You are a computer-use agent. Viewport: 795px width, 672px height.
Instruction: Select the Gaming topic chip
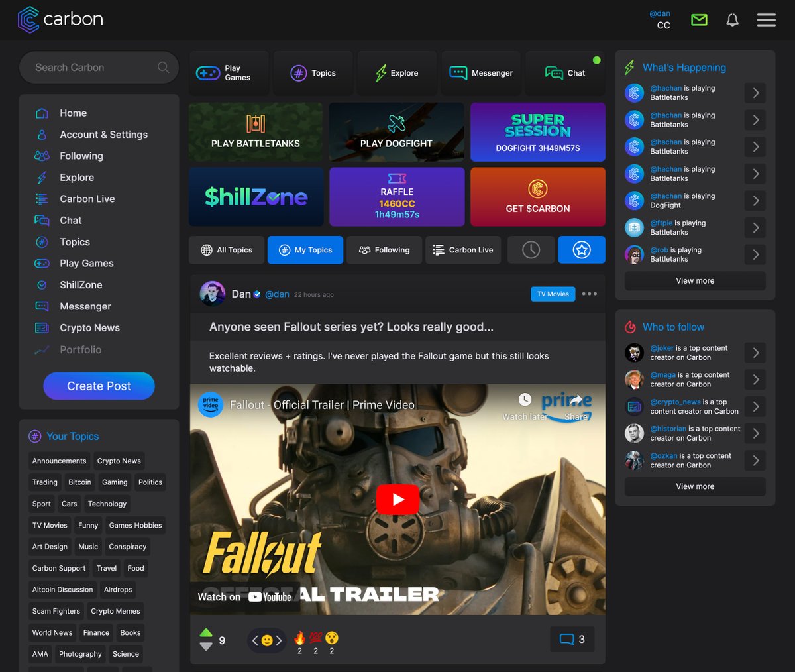coord(115,482)
